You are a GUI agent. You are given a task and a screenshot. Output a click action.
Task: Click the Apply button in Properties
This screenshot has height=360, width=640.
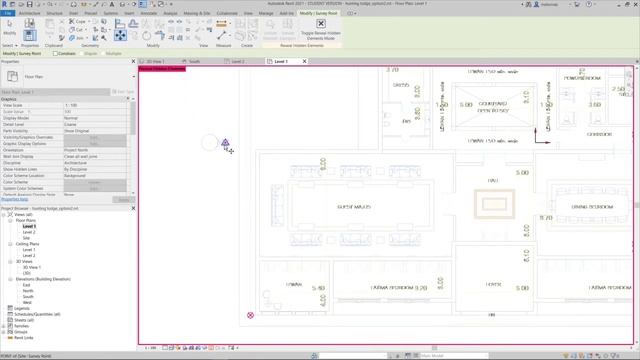coord(123,200)
